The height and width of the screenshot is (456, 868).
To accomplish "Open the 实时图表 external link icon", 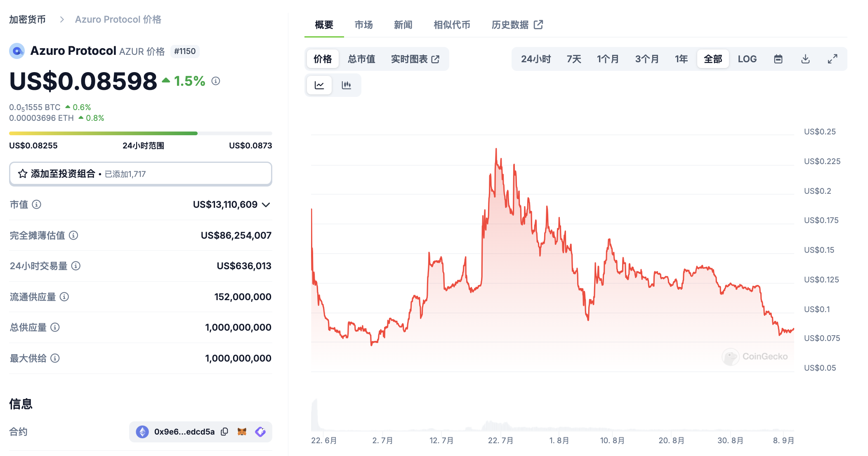I will click(x=436, y=59).
